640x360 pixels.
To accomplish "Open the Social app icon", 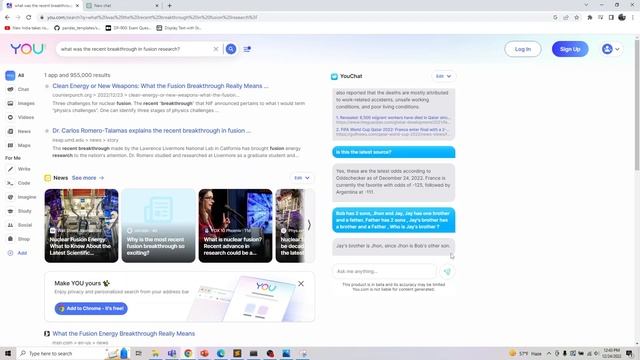I will coord(11,225).
